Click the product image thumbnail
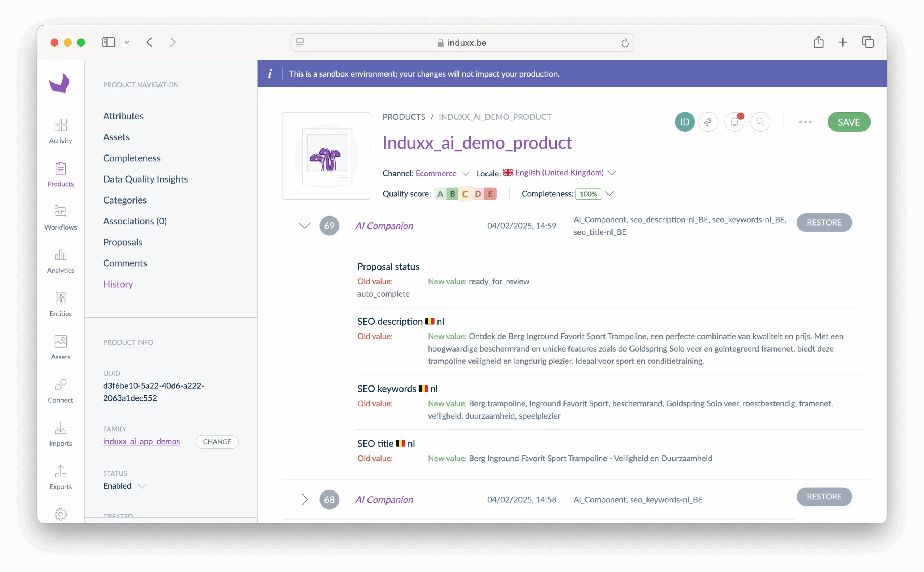 [326, 156]
